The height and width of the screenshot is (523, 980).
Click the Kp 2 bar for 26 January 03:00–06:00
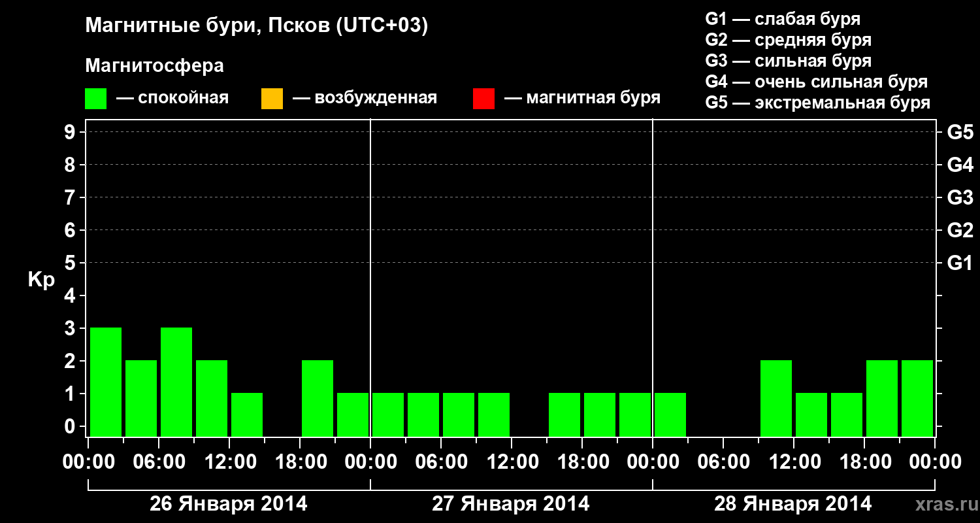pos(141,398)
